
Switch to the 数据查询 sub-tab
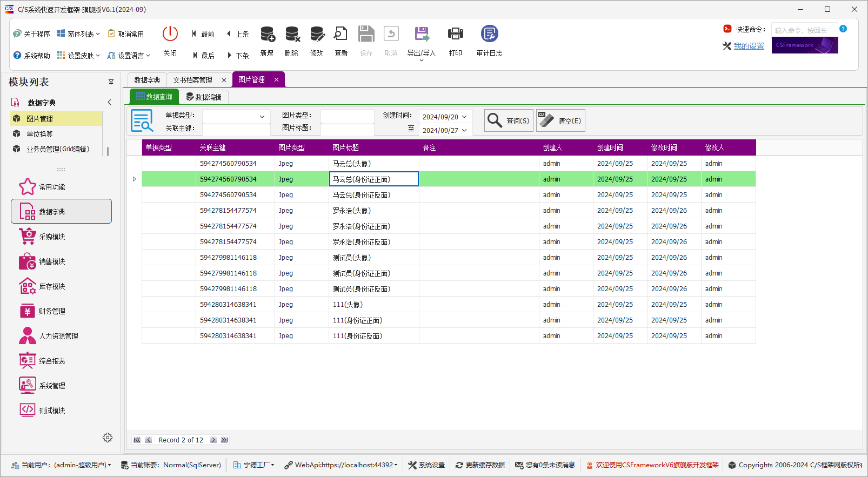(x=154, y=97)
